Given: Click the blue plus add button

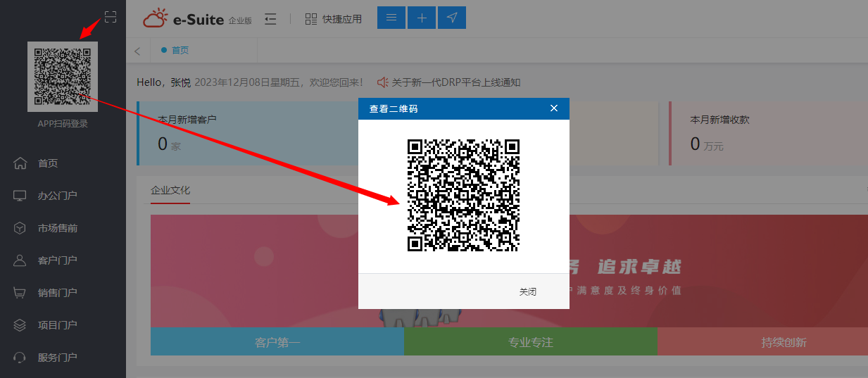Looking at the screenshot, I should click(x=422, y=18).
